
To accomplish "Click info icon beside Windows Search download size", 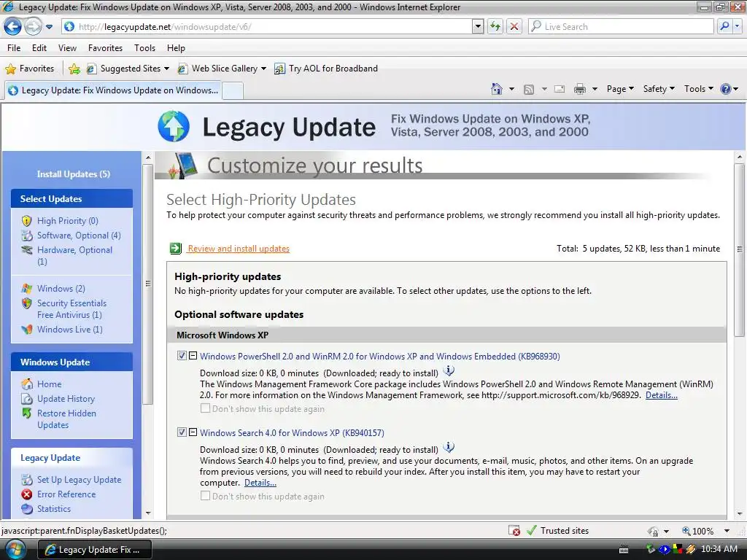I will [449, 447].
